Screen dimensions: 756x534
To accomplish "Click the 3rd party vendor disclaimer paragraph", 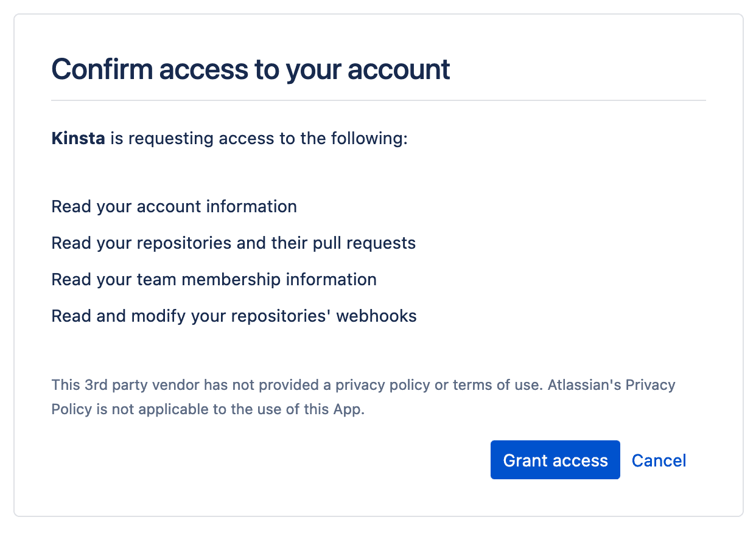I will 363,397.
